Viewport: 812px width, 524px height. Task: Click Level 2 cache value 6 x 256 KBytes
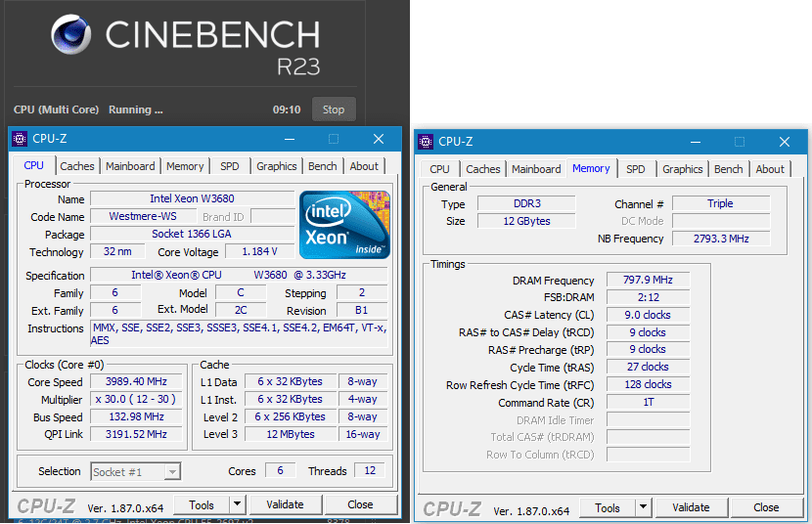291,416
